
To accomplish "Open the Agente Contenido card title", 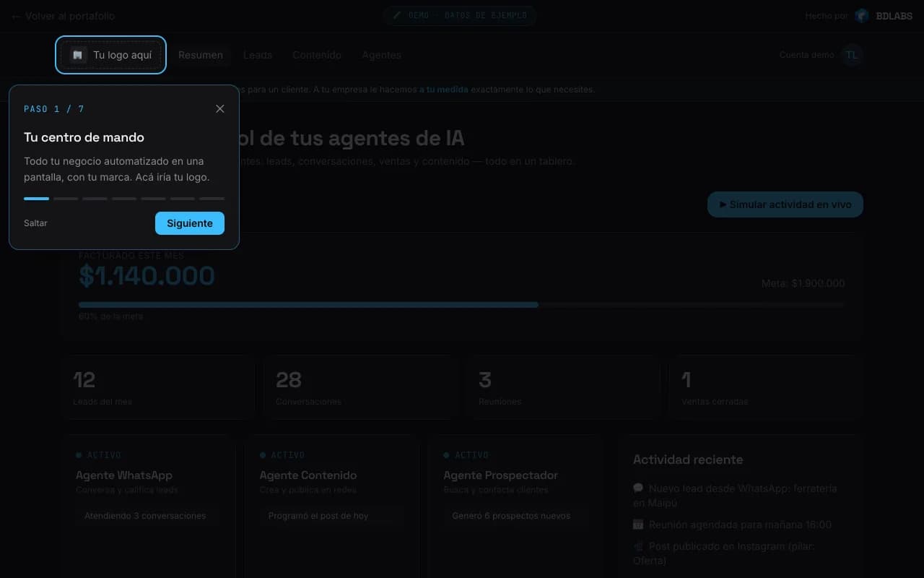I will point(308,475).
